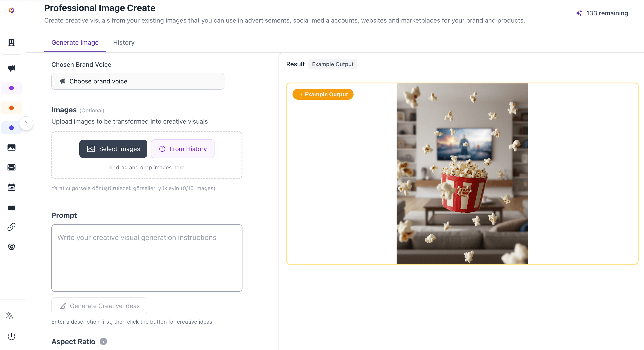The width and height of the screenshot is (644, 350).
Task: Click the purple dot sidebar item
Action: click(11, 88)
